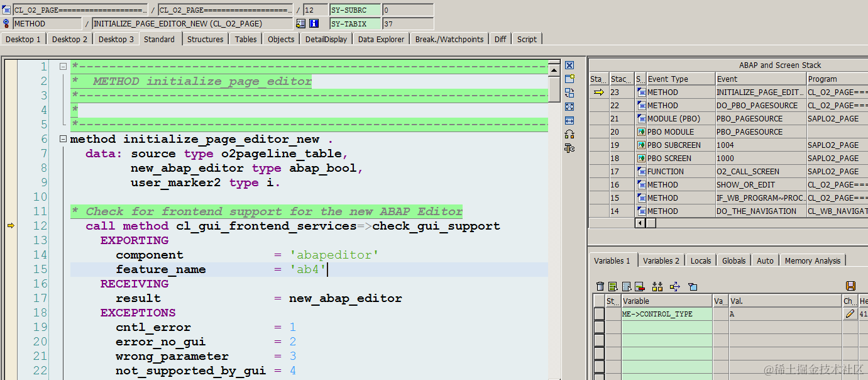Screen dimensions: 868x380
Task: Select the row checkbox for ME->CONTROL_TYPE
Action: click(x=599, y=313)
